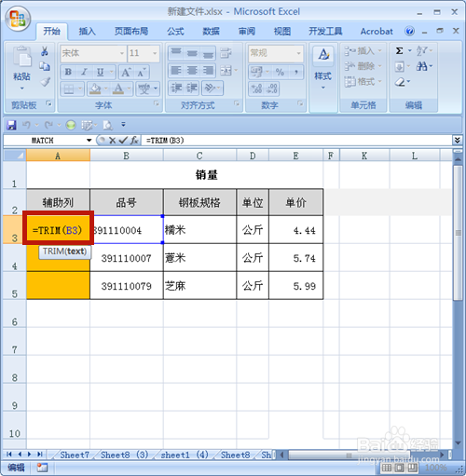Click the decrease decimal icon
Screen dimensions: 466x476
[x=272, y=89]
